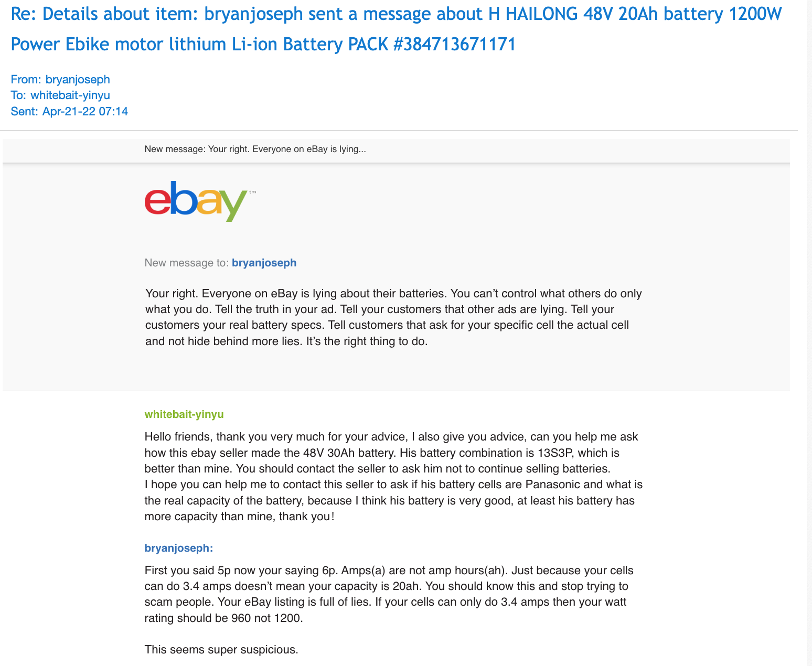The width and height of the screenshot is (812, 666).
Task: Click the Sent: Apr-21-22 07:14 date line
Action: [x=69, y=111]
